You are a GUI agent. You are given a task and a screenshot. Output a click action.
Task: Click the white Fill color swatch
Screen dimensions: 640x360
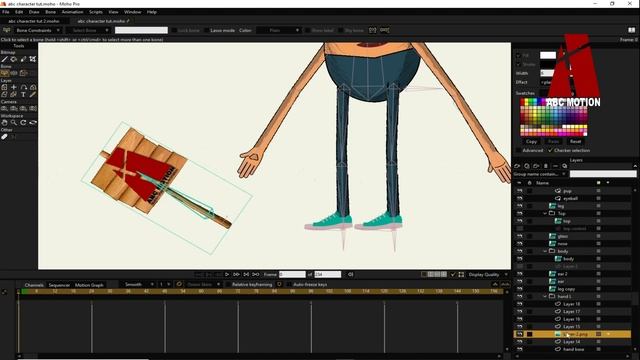tap(548, 55)
